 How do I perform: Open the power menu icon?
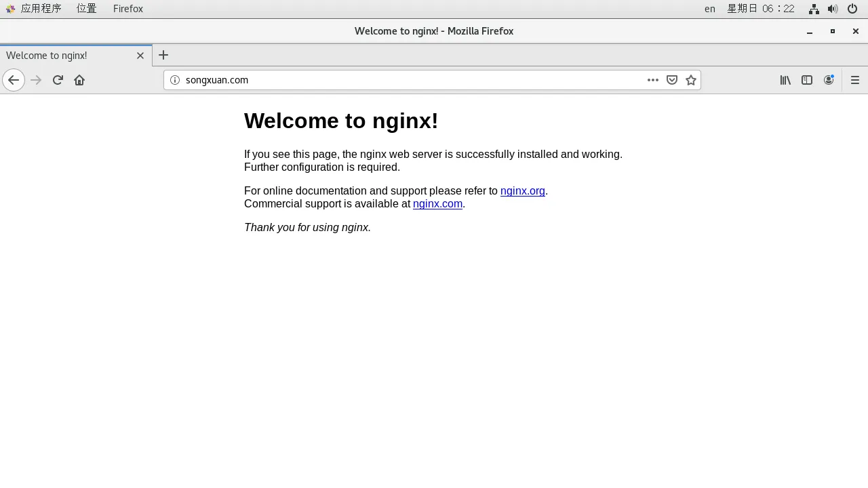(852, 9)
